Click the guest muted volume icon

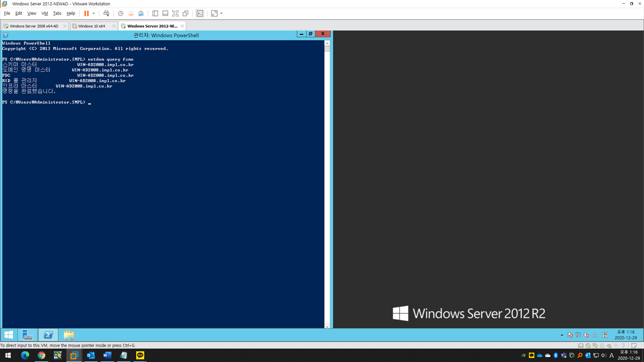587,335
